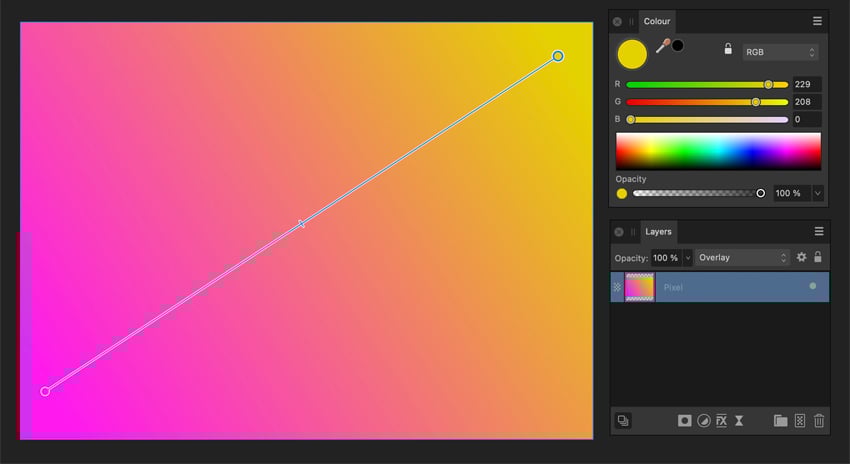850x464 pixels.
Task: Add a mask layer
Action: click(x=685, y=421)
